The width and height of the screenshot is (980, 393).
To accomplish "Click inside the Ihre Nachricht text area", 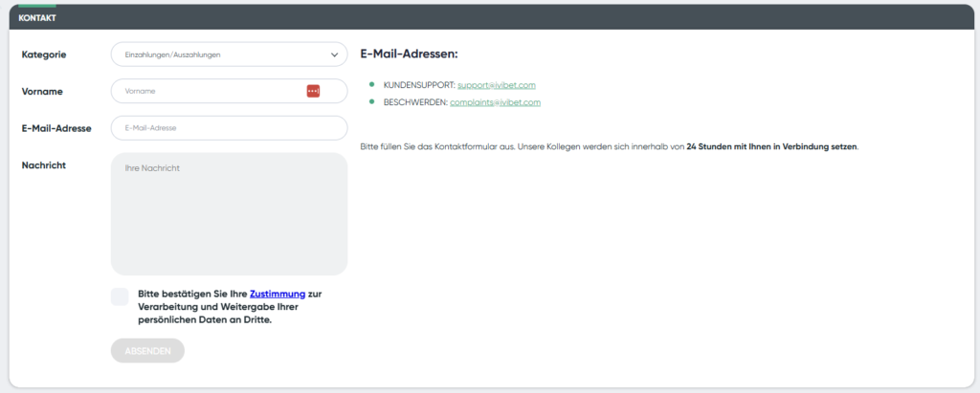I will (x=229, y=214).
